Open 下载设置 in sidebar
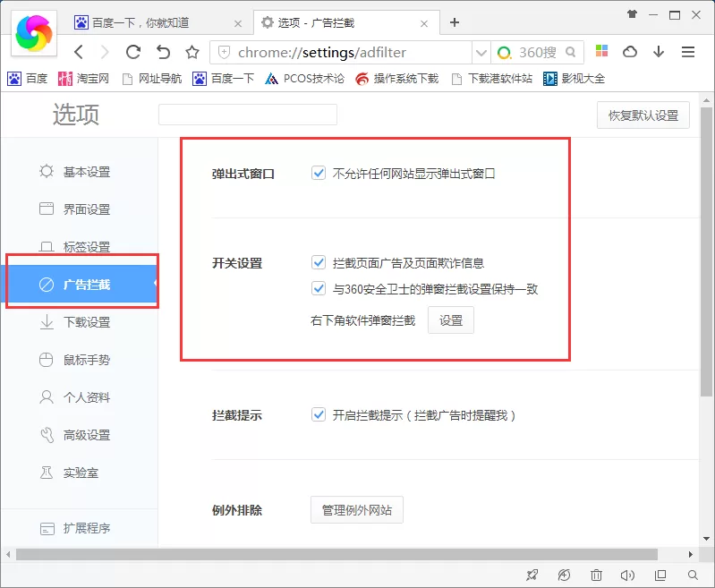Screen dimensions: 715x588 80,322
